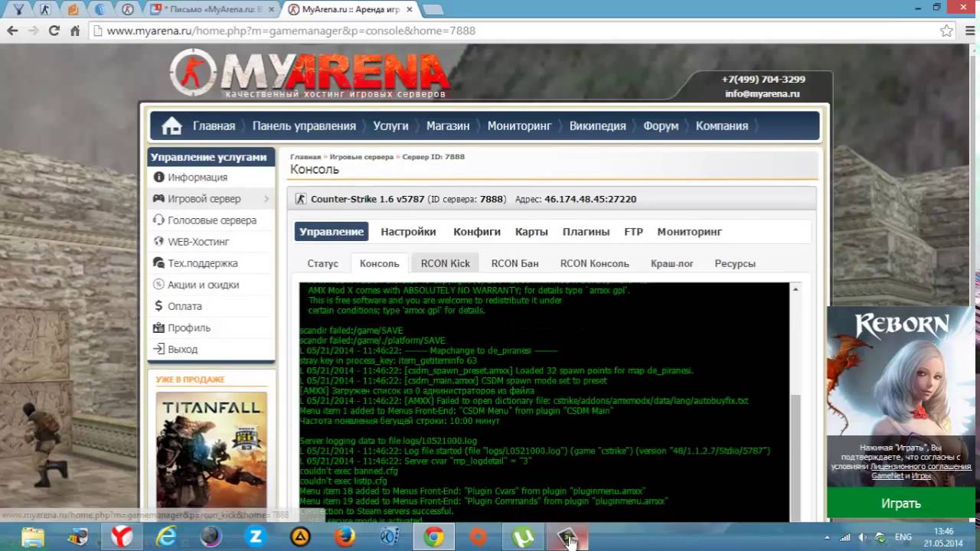Screen dimensions: 980x551
Task: Open Панель управления in the top navigation
Action: (x=304, y=126)
